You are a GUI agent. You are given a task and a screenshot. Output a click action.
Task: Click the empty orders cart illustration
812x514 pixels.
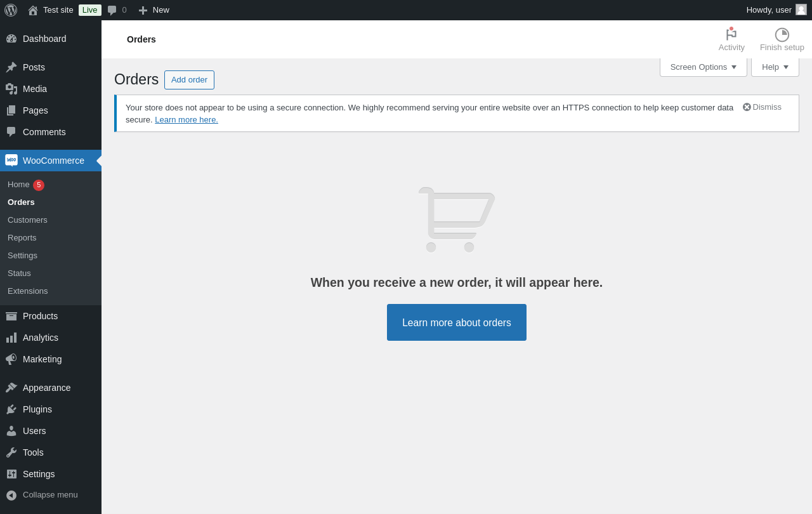coord(457,220)
